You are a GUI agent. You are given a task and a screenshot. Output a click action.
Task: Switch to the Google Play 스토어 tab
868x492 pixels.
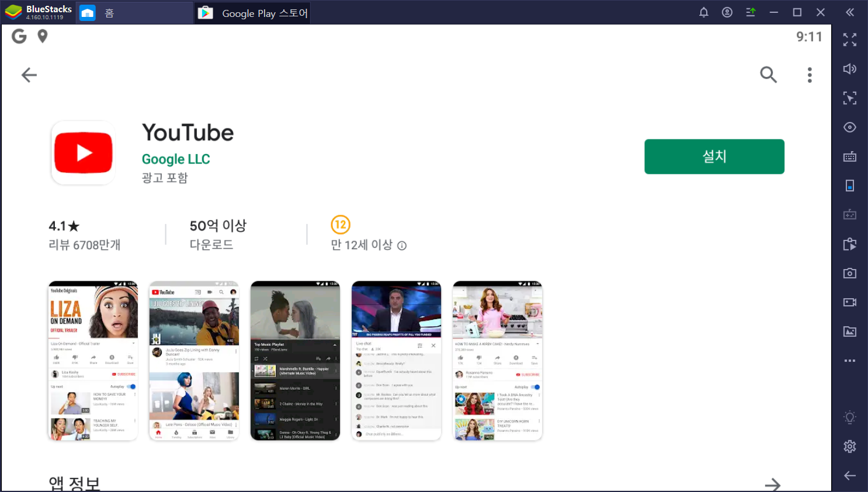(x=253, y=13)
